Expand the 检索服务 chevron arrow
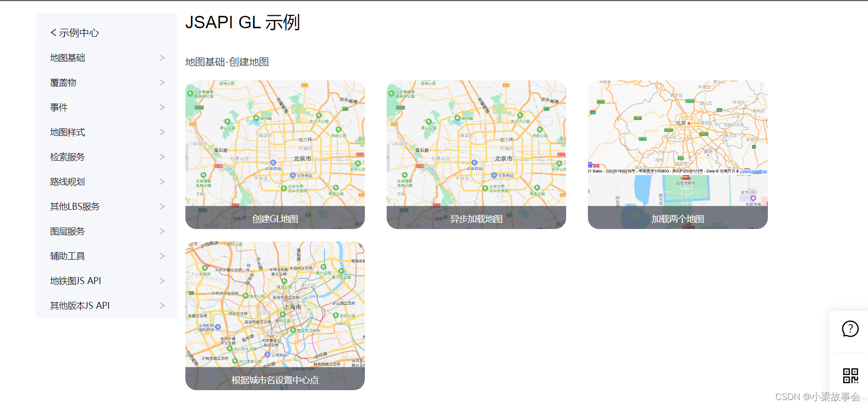 162,157
